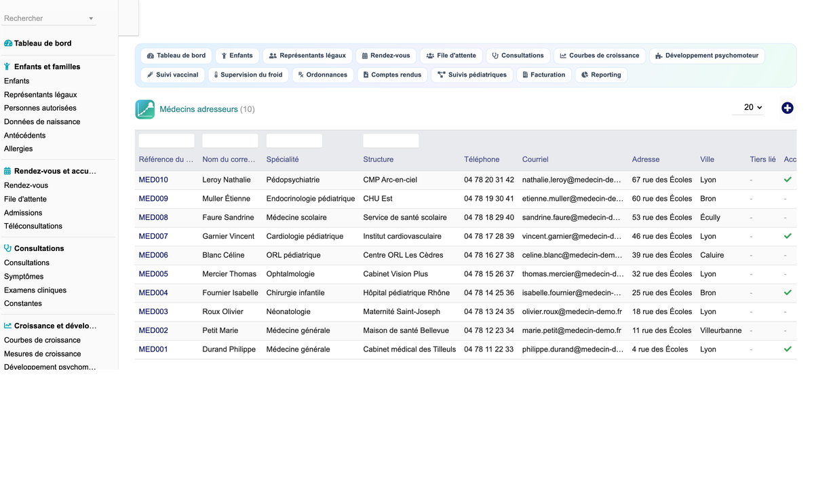The image size is (814, 504).
Task: Sort by the Courriel column header
Action: (x=535, y=159)
